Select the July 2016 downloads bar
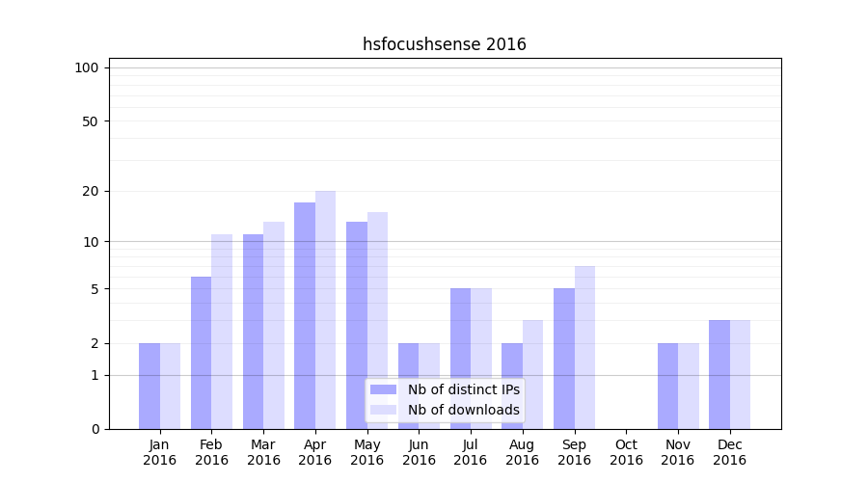Viewport: 868px width, 482px height. tap(480, 358)
